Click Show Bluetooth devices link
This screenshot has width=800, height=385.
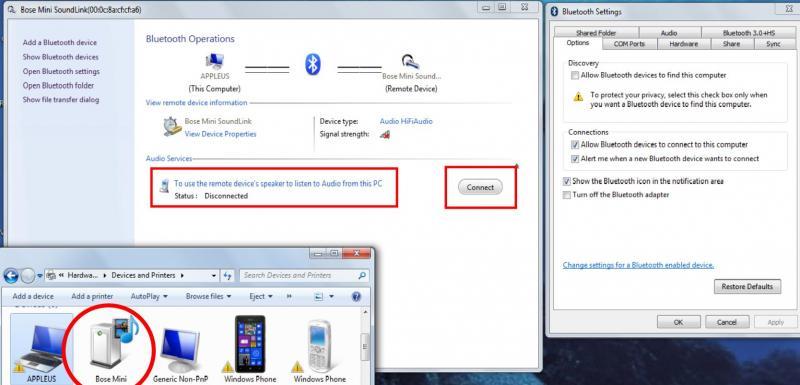60,57
